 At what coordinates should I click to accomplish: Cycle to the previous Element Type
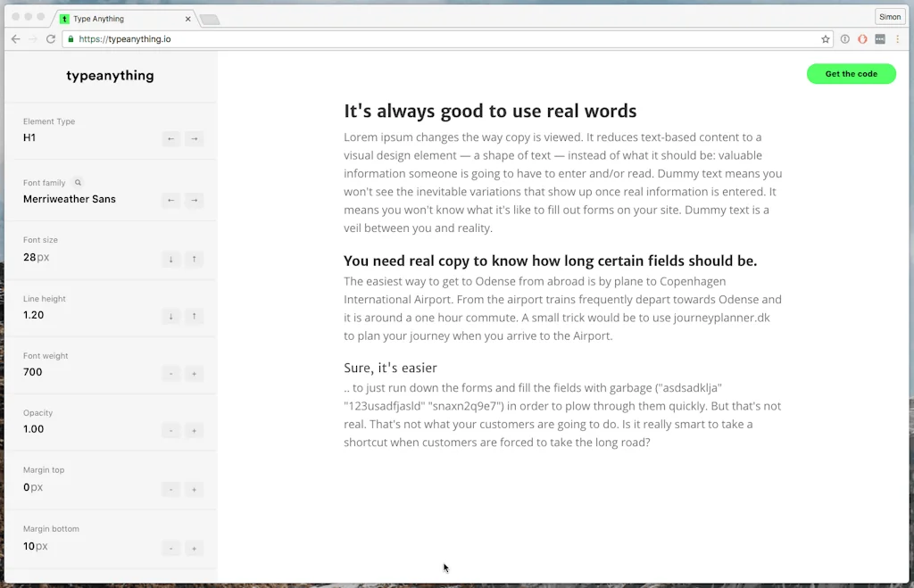click(x=170, y=138)
